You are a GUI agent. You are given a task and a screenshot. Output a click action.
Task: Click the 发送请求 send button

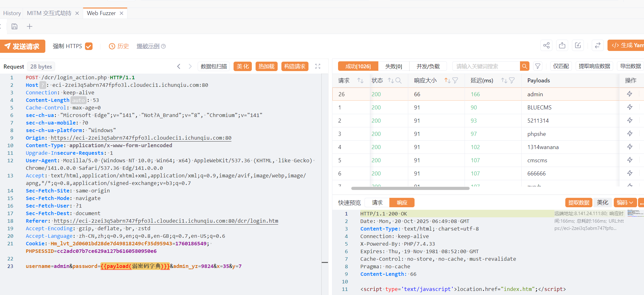click(x=22, y=46)
